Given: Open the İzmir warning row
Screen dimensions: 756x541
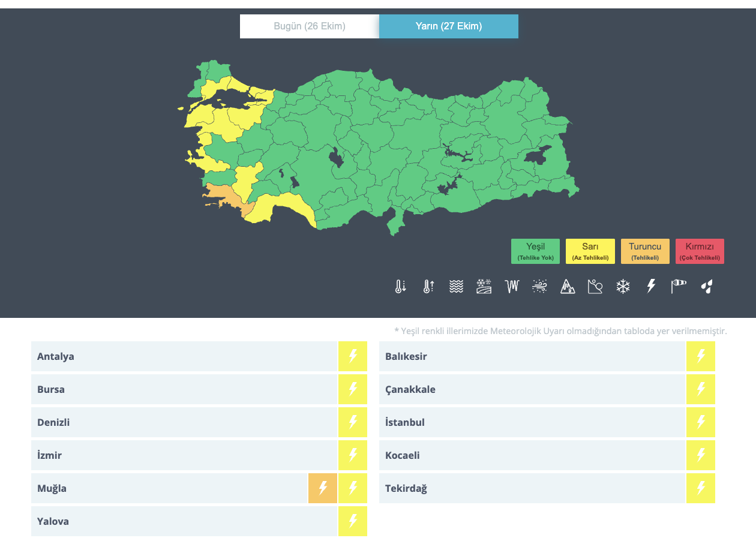Looking at the screenshot, I should (199, 455).
